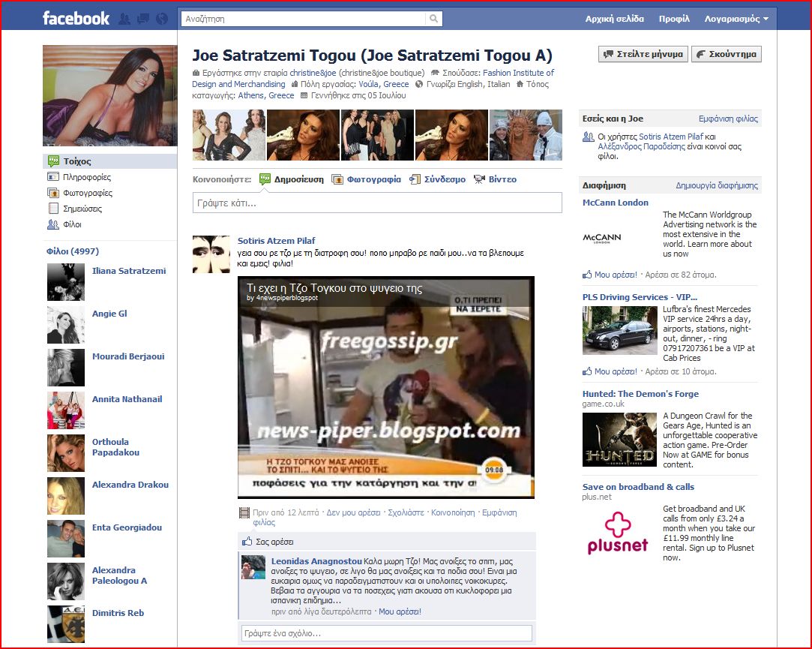Open Alexandra Drakou friend profile link

coord(130,485)
